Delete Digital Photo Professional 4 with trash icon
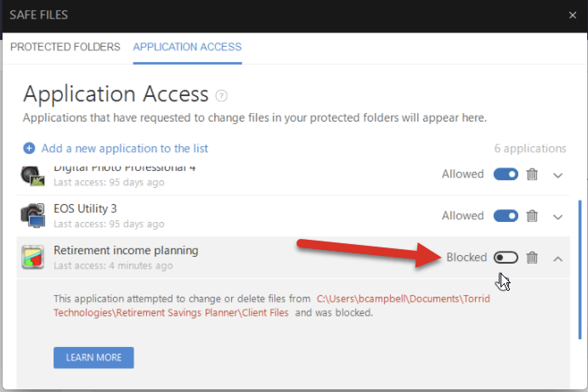Viewport: 588px width, 392px height. (532, 174)
